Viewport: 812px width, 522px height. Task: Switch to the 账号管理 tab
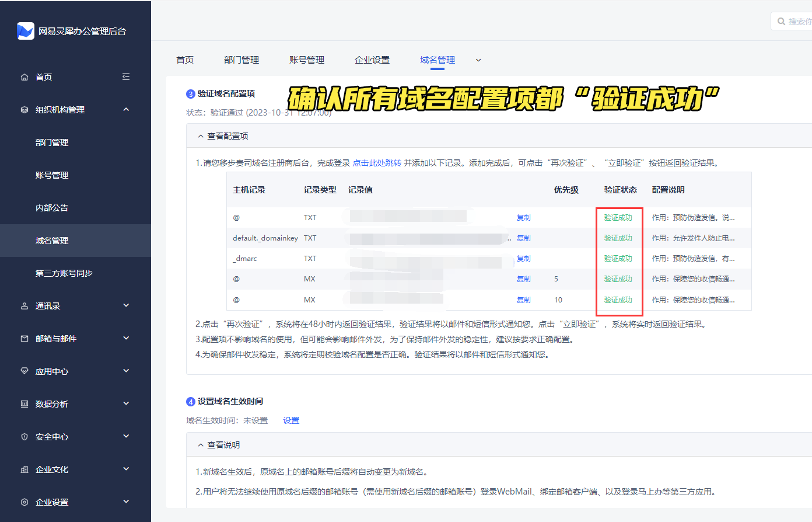coord(307,60)
